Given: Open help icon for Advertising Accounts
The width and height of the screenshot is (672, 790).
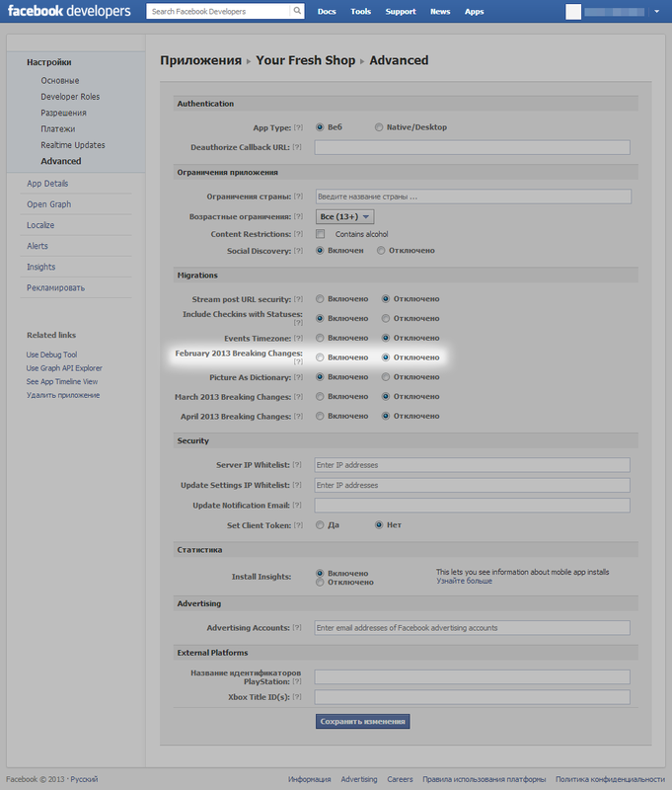Looking at the screenshot, I should coord(297,628).
